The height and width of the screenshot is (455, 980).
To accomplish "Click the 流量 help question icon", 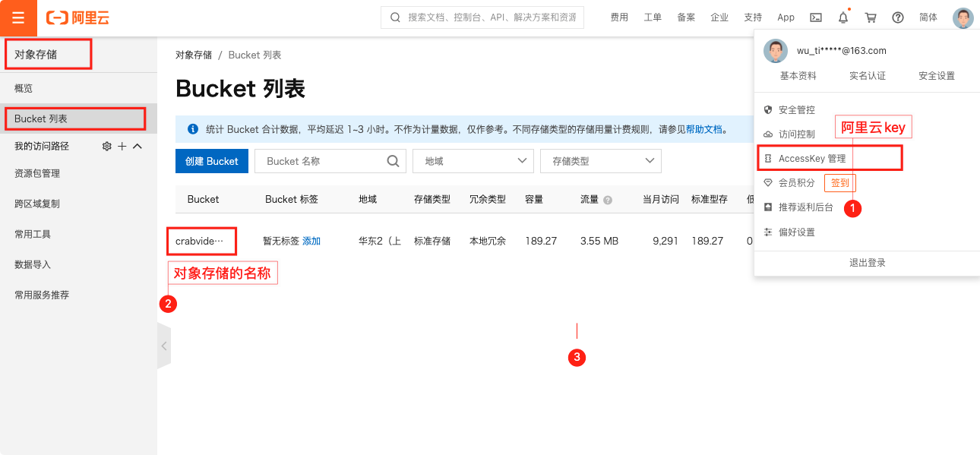I will [x=608, y=200].
